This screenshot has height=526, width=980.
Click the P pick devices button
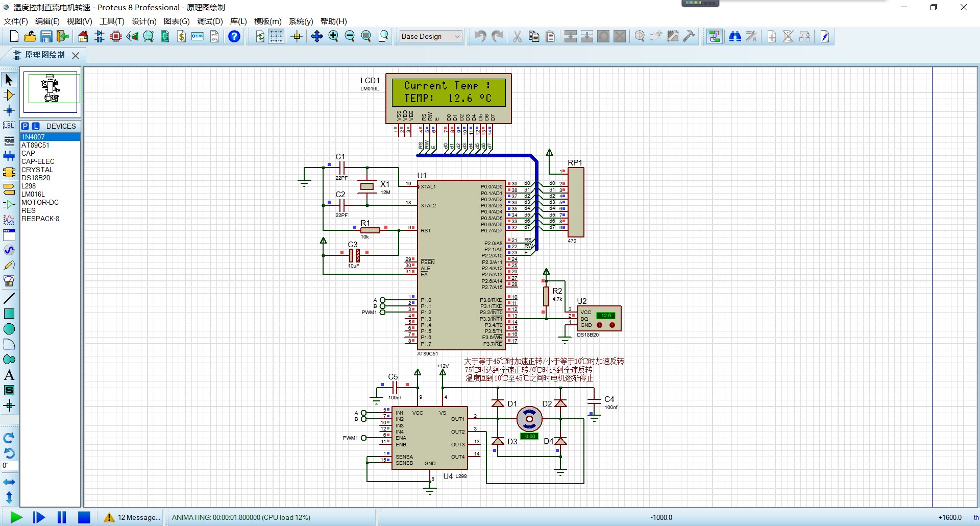[26, 126]
